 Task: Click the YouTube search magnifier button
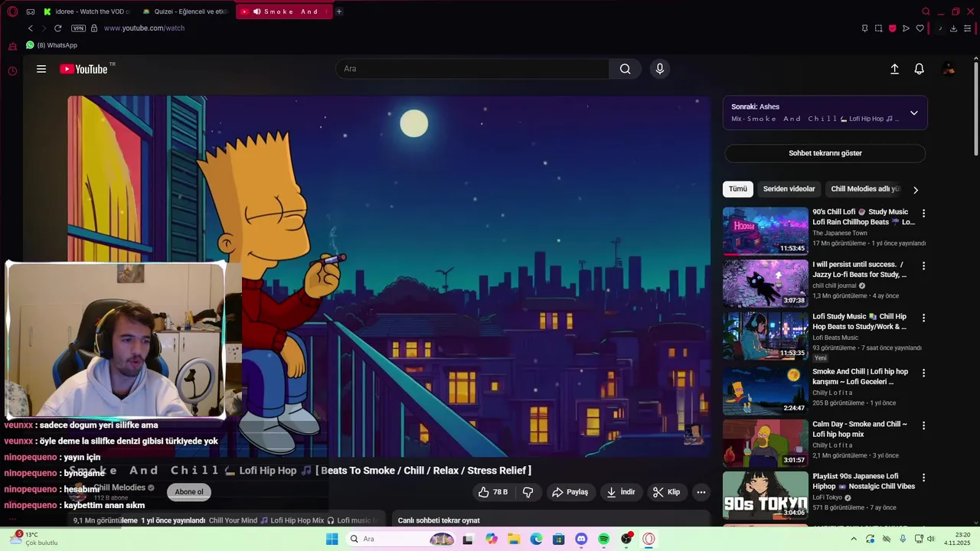pyautogui.click(x=626, y=69)
